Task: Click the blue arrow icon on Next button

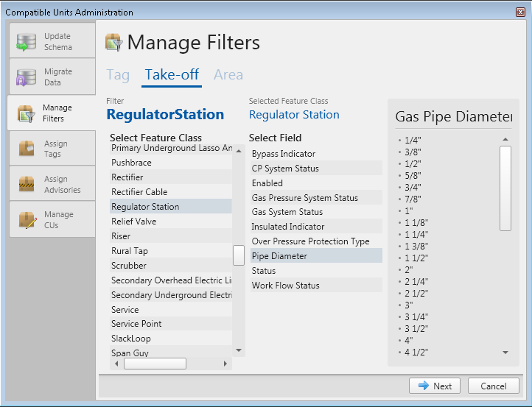Action: coord(424,386)
